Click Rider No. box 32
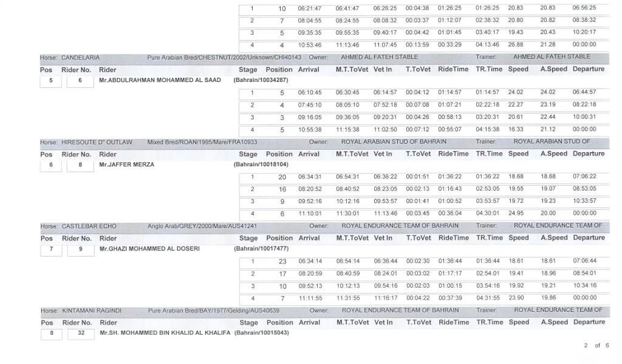The width and height of the screenshot is (622, 364). [81, 334]
